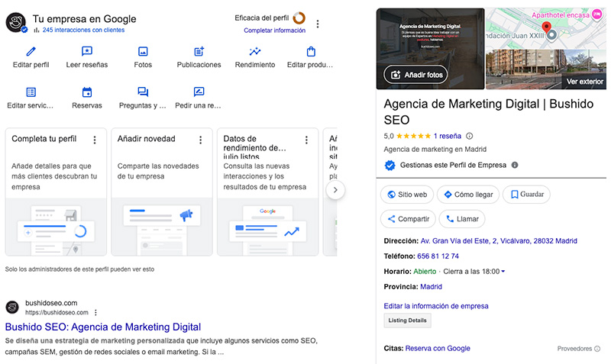The width and height of the screenshot is (611, 364).
Task: Open Editar productos bag icon
Action: [x=311, y=51]
